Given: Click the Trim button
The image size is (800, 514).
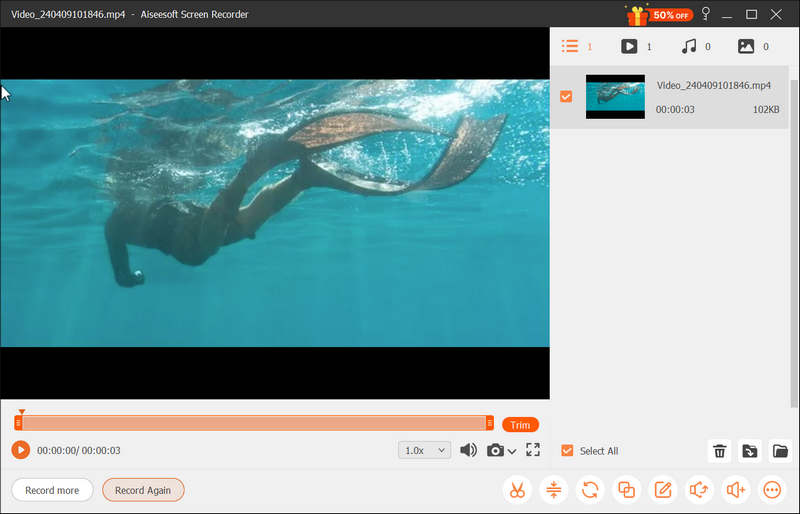Looking at the screenshot, I should point(520,425).
